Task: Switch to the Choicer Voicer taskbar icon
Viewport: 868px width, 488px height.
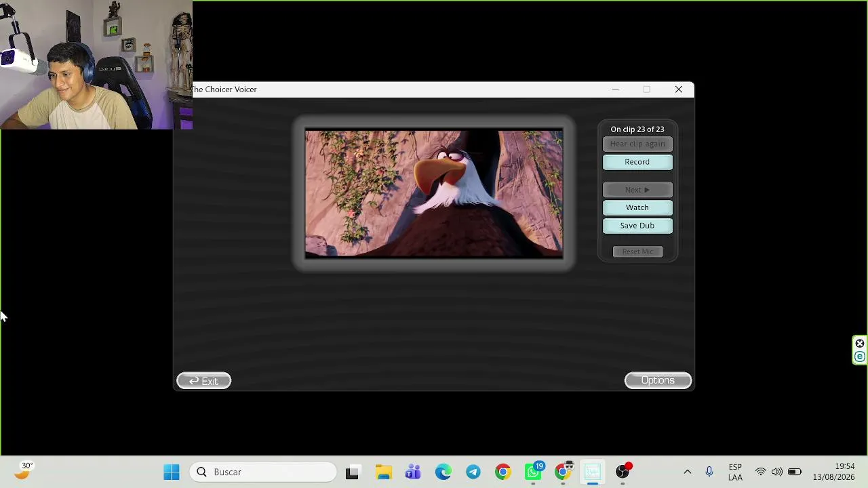Action: click(x=593, y=472)
